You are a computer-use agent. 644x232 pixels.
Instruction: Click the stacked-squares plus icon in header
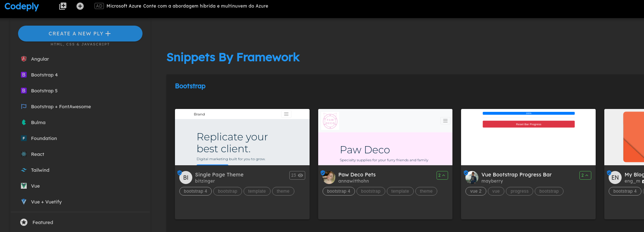pyautogui.click(x=63, y=6)
